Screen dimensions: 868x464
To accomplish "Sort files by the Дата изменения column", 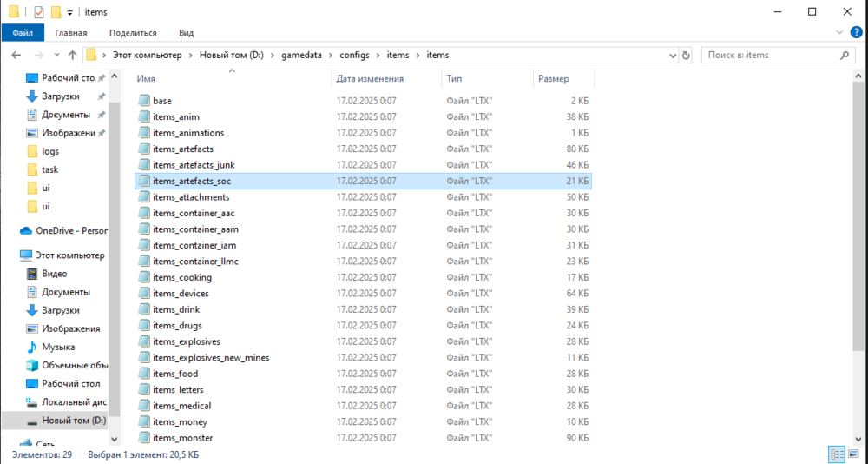I will pyautogui.click(x=369, y=78).
